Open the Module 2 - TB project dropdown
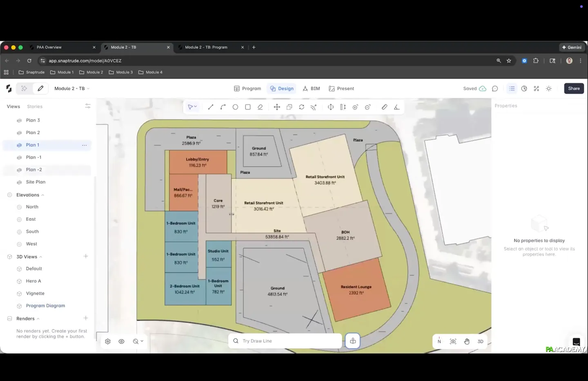 (x=72, y=89)
